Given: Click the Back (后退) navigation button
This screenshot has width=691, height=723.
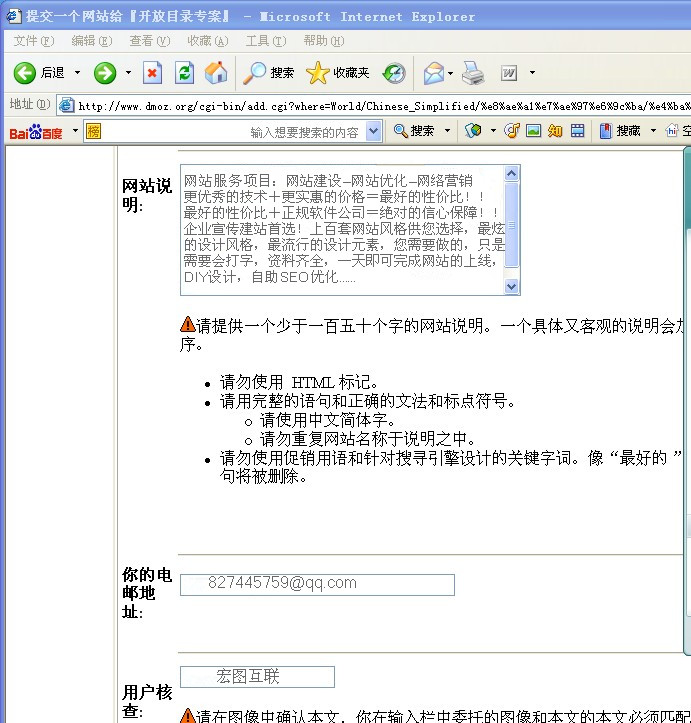Looking at the screenshot, I should coord(40,73).
